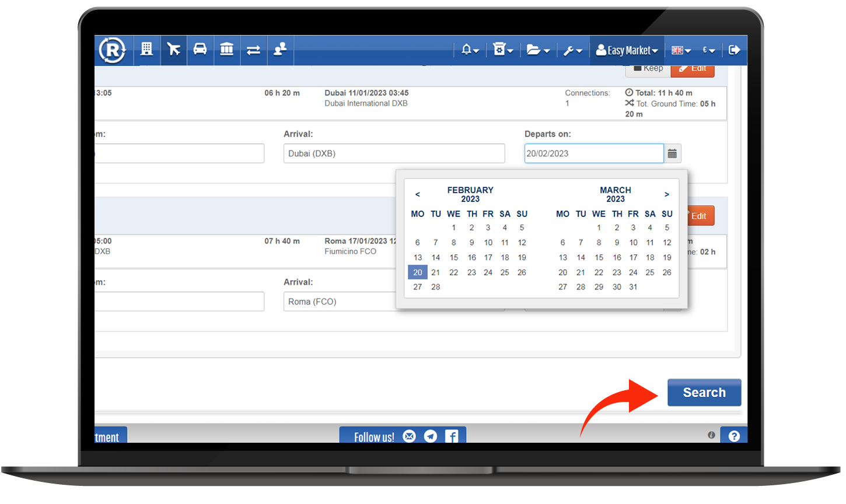Image resolution: width=846 pixels, height=504 pixels.
Task: Open the transfers arrows icon
Action: 253,50
